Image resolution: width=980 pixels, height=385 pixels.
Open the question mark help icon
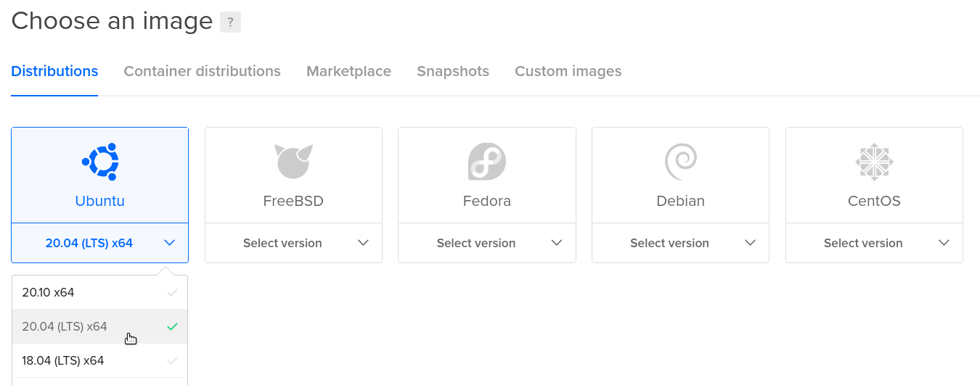(x=230, y=22)
